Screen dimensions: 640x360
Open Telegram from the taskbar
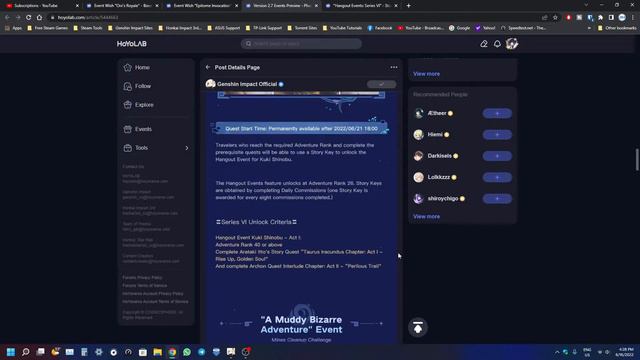tap(202, 352)
